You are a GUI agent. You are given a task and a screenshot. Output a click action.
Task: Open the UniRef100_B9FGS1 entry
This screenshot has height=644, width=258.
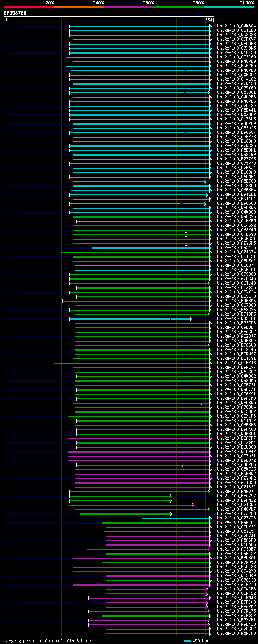click(x=236, y=239)
